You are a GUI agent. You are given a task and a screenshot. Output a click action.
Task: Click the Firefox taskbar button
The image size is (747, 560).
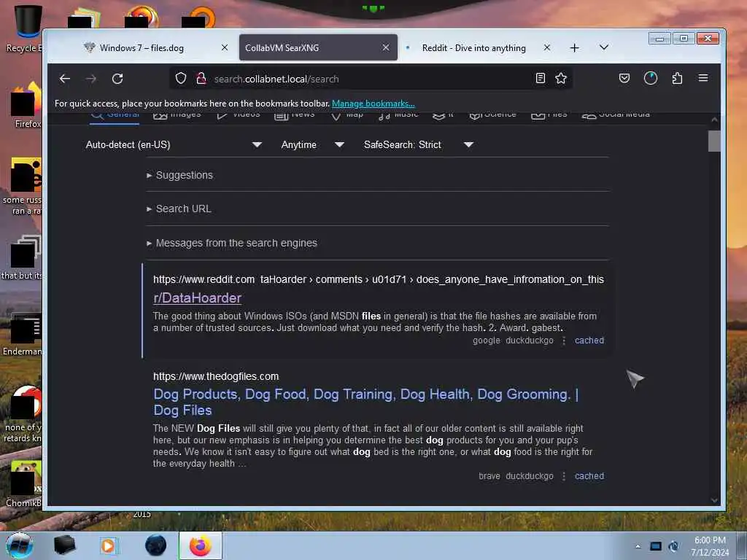point(201,545)
